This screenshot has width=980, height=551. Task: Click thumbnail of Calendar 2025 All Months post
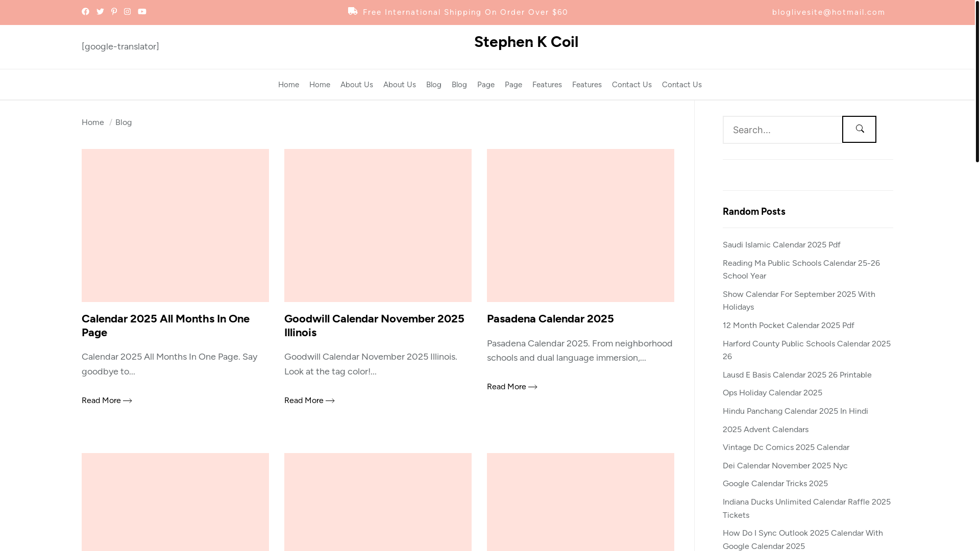click(x=175, y=226)
